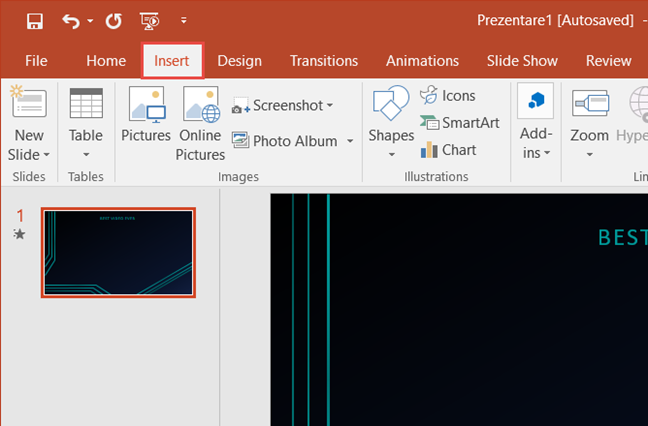This screenshot has width=648, height=426.
Task: Click the Add-ins icon
Action: pos(536,101)
